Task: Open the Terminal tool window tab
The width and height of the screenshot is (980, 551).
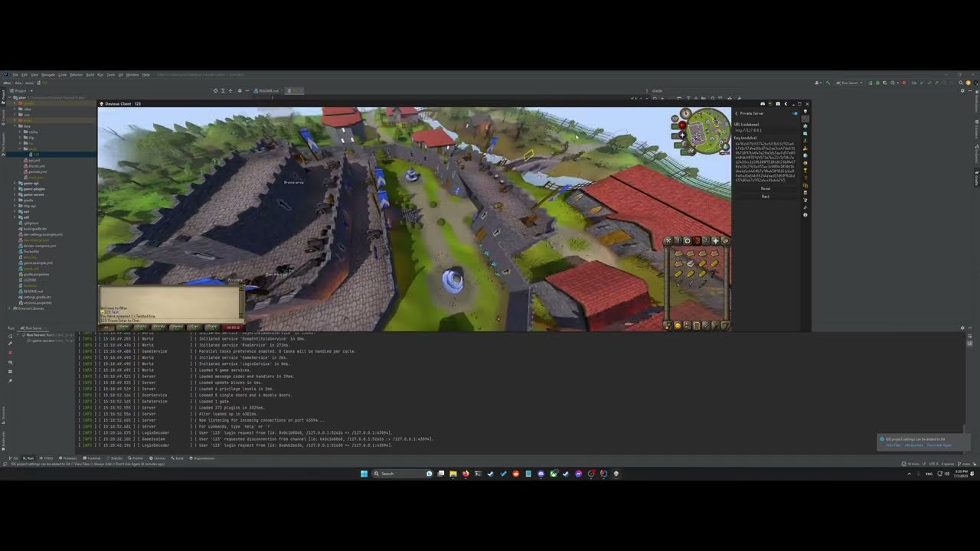Action: click(92, 458)
